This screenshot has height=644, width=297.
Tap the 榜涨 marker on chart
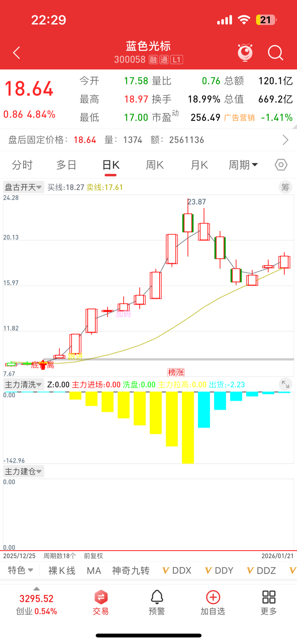[176, 373]
